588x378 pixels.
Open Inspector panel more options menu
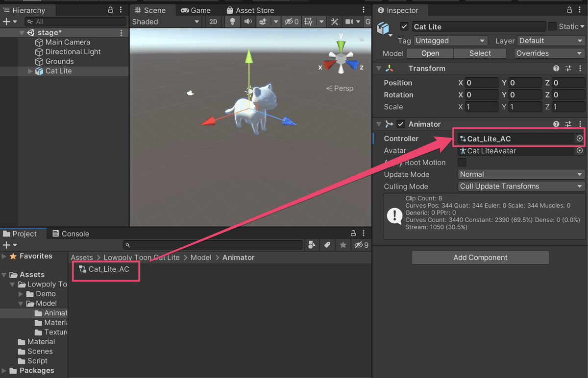(x=581, y=10)
